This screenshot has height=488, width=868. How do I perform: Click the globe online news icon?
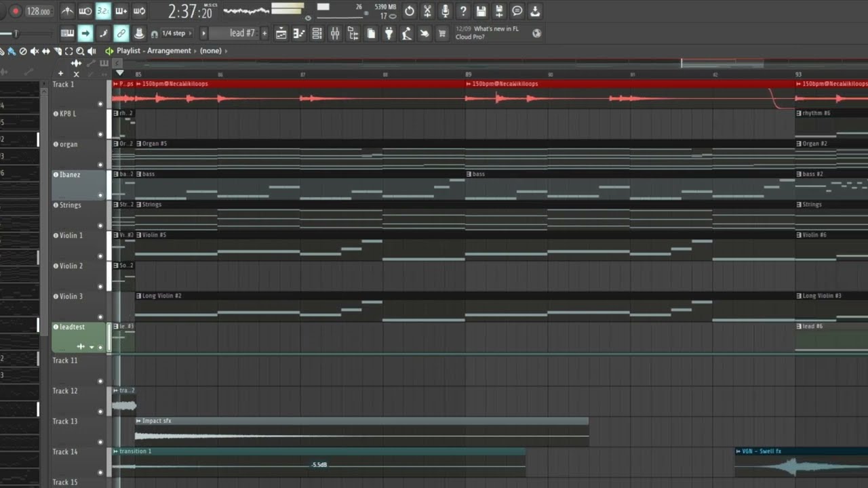click(x=536, y=33)
